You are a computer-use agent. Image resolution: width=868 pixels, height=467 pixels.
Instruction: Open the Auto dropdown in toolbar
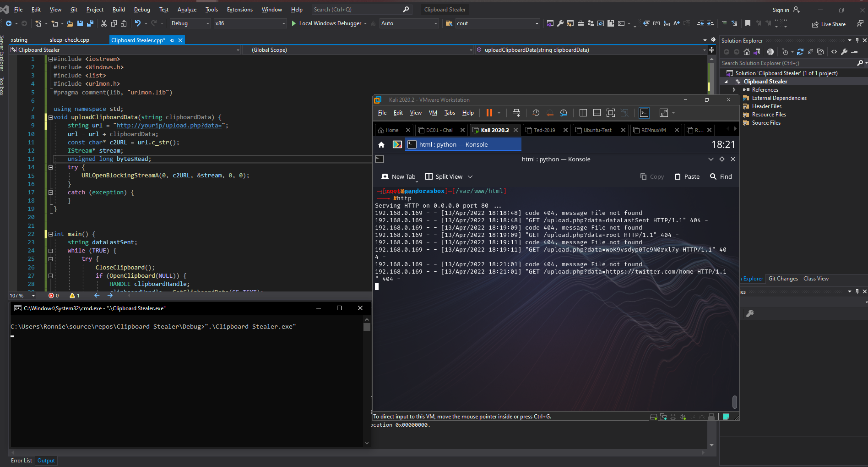(x=409, y=23)
